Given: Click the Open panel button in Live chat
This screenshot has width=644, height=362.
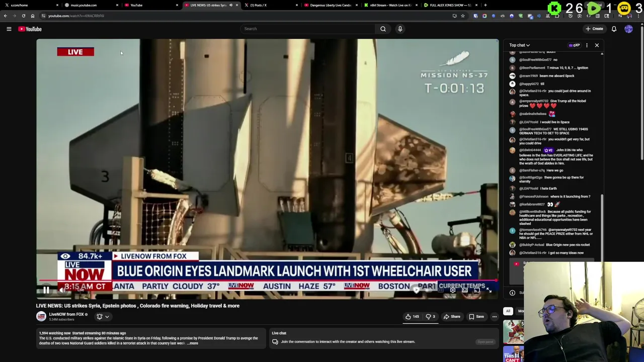Looking at the screenshot, I should (486, 342).
